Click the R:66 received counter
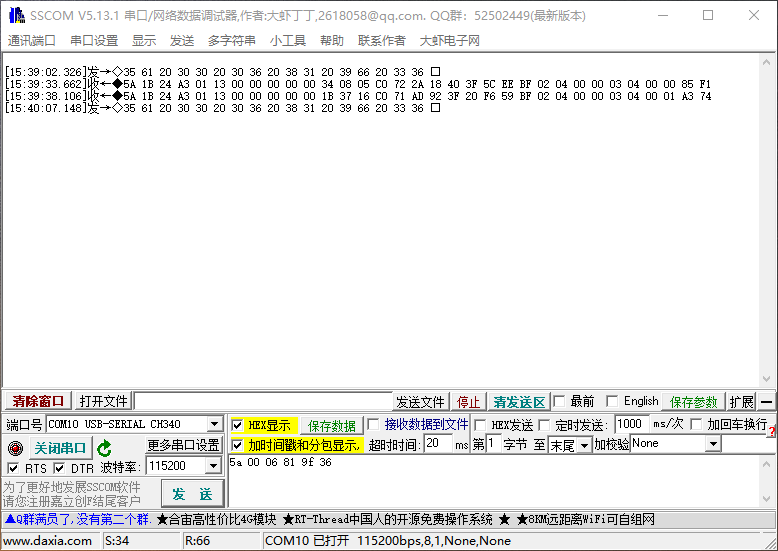The width and height of the screenshot is (778, 551). coord(197,541)
